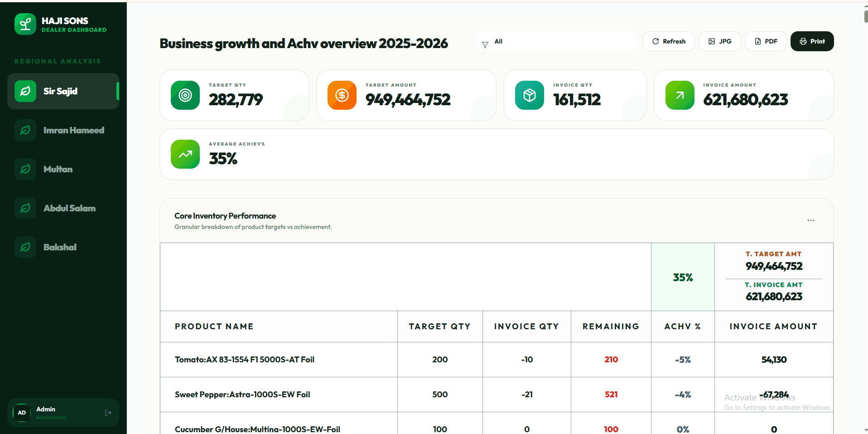Click the bullseye icon on Target Qty card
Screen dimensions: 868x434
point(185,95)
